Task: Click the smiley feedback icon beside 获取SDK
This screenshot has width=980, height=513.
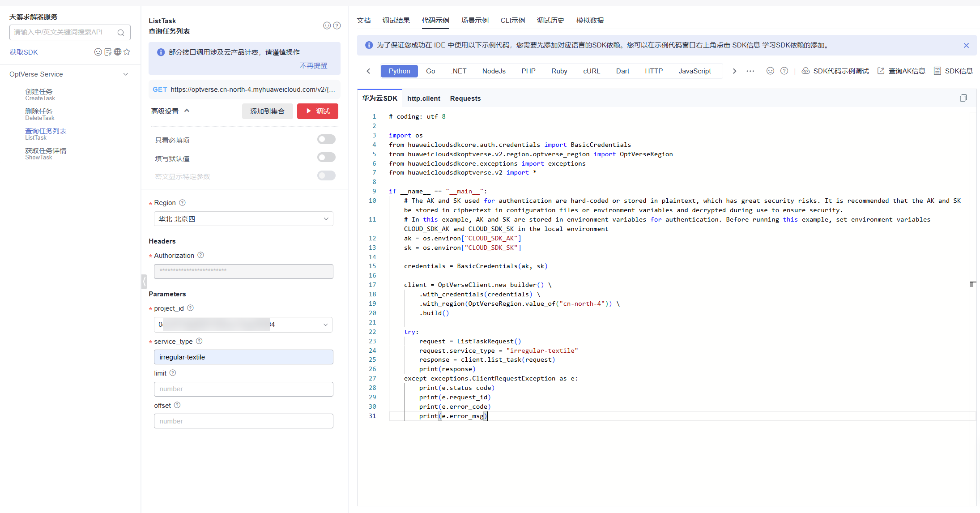Action: [x=98, y=52]
